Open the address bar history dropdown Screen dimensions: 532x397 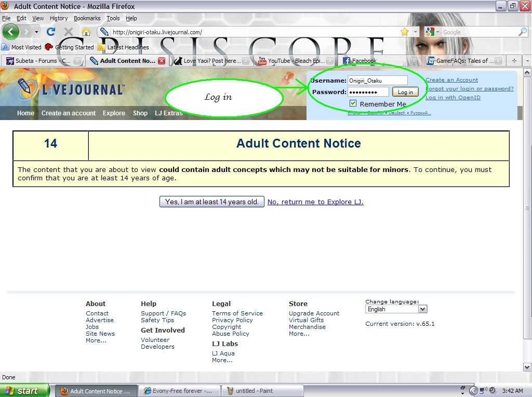[x=415, y=32]
